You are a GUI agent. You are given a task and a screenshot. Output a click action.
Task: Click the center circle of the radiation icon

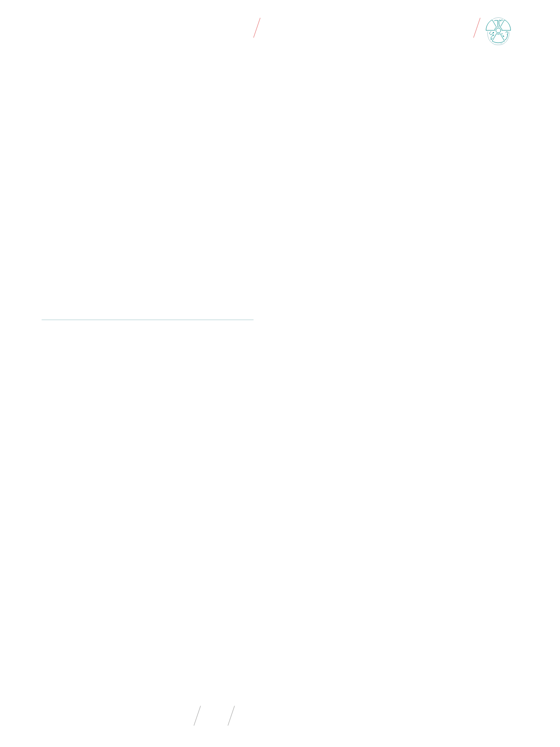[498, 31]
